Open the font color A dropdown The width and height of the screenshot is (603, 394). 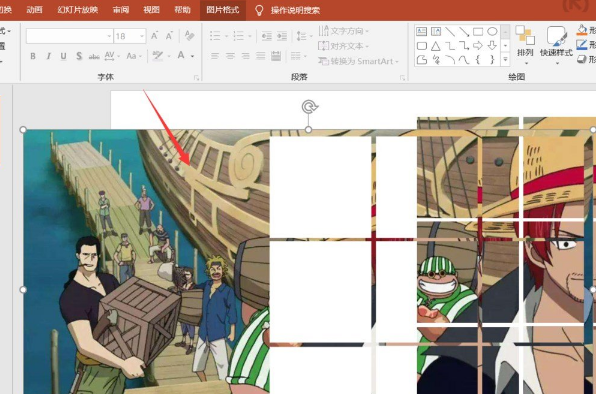pyautogui.click(x=192, y=57)
